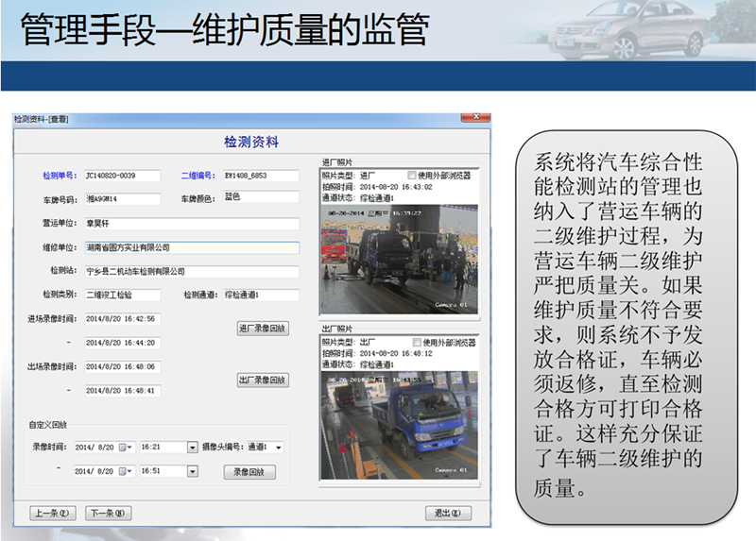
Task: Exit the dialog using 退出 button
Action: [x=447, y=514]
